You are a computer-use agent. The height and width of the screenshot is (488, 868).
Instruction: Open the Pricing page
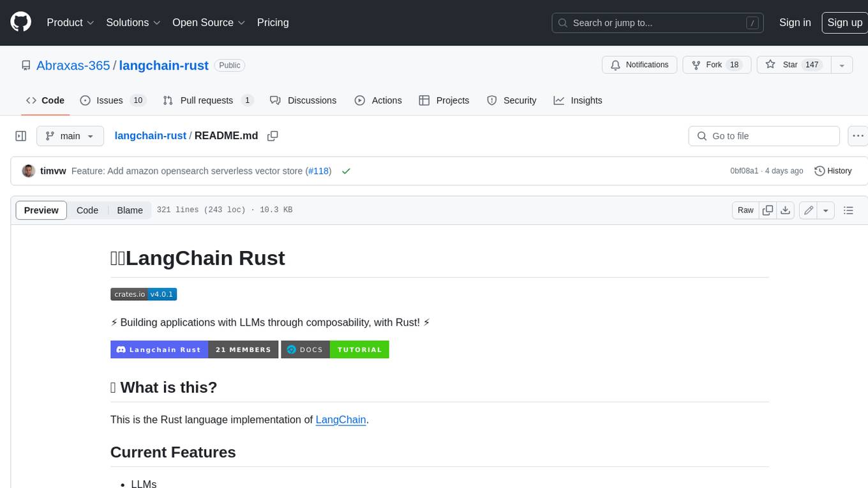273,22
